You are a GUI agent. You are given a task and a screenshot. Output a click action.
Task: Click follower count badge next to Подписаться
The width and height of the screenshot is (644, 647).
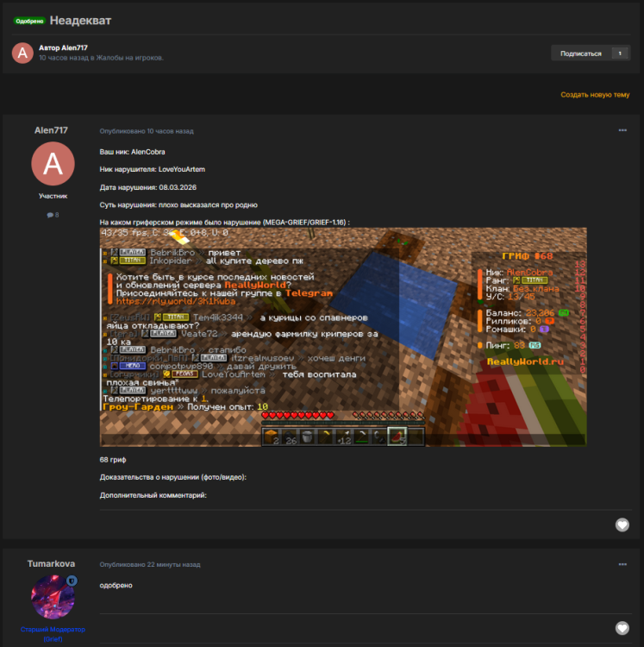[620, 53]
